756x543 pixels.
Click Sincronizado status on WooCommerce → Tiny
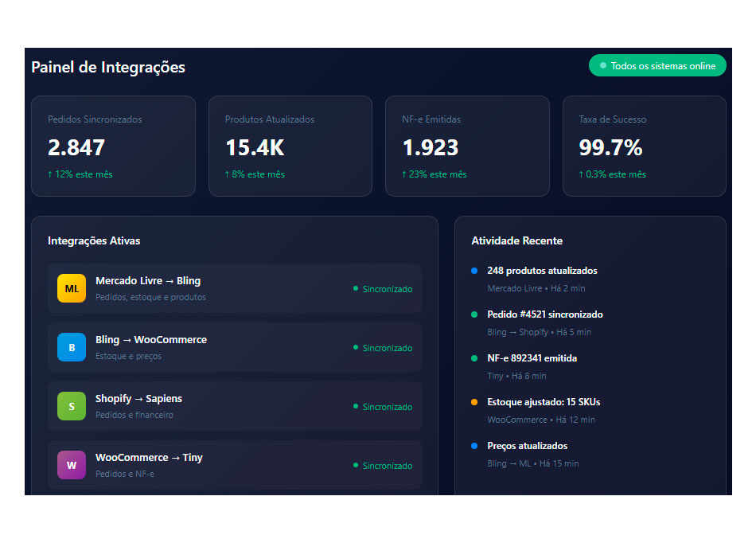tap(387, 466)
